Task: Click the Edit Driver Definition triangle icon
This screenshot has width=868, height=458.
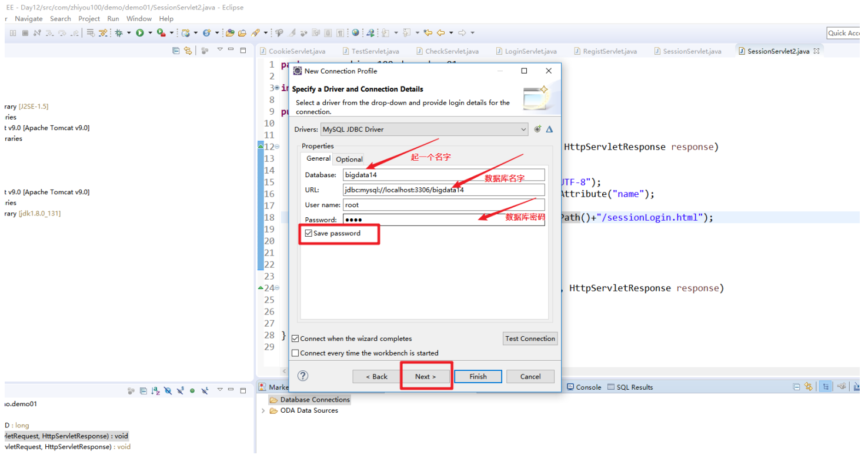Action: pyautogui.click(x=549, y=129)
